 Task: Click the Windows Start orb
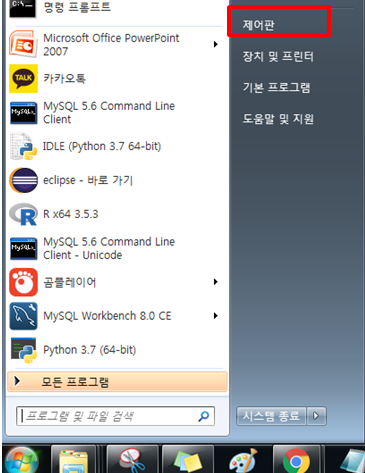(21, 461)
